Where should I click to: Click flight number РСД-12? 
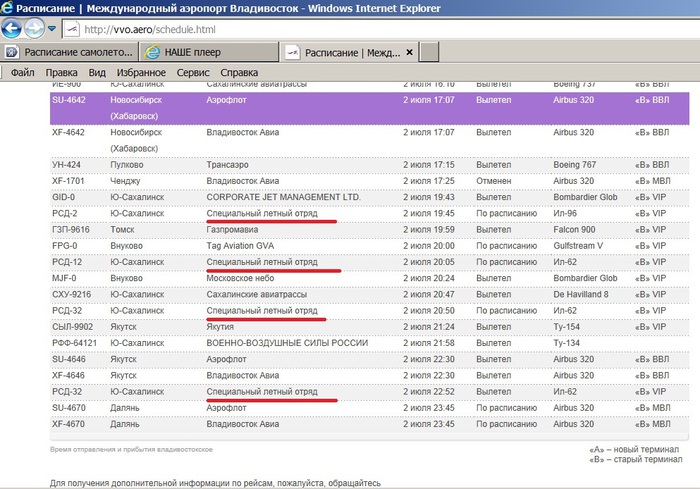(67, 262)
